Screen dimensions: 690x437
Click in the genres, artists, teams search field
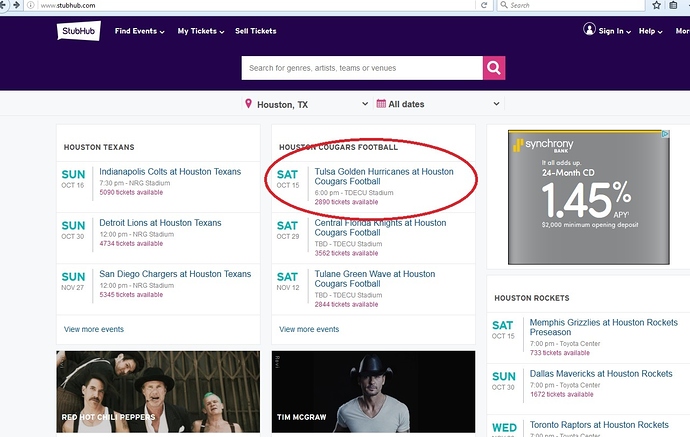[362, 68]
